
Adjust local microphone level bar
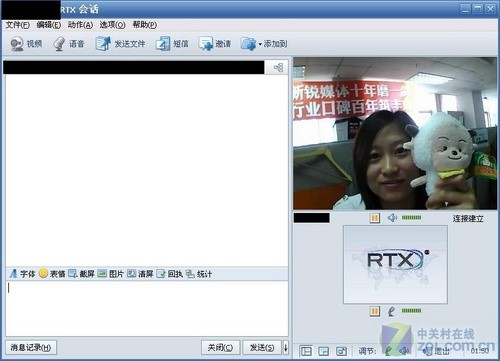tap(411, 311)
